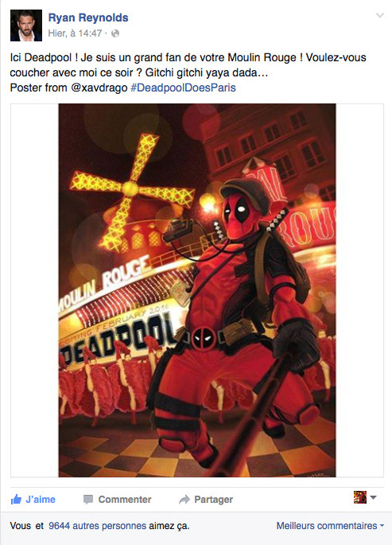
Task: Click the Commenter button label
Action: 125,500
